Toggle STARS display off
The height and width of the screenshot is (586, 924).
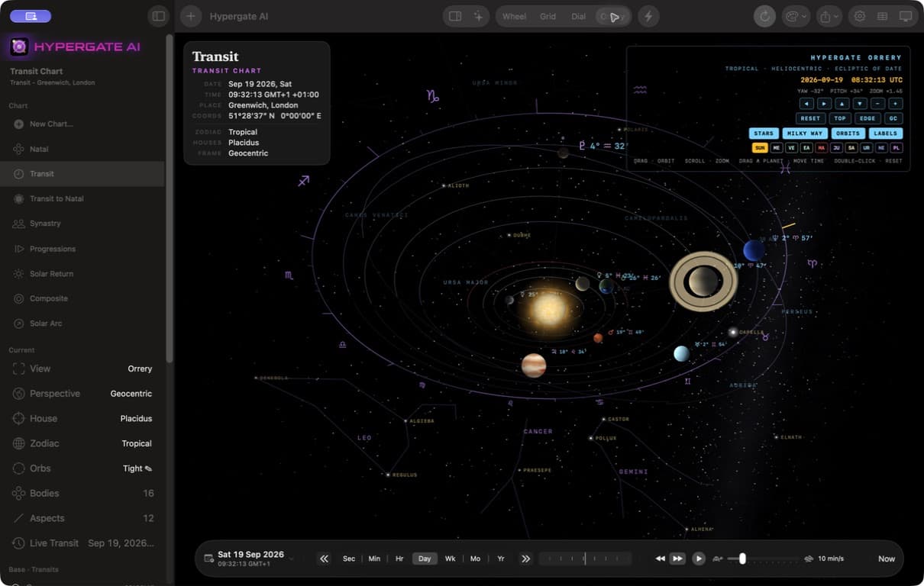pyautogui.click(x=764, y=134)
